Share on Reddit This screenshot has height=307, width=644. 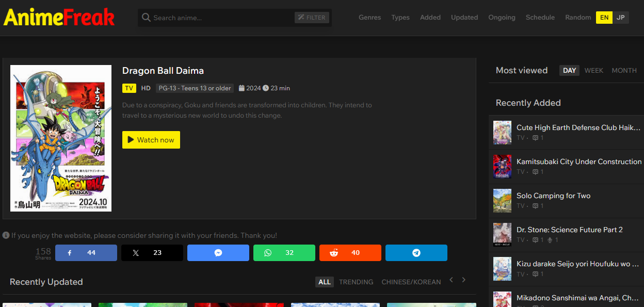[350, 253]
